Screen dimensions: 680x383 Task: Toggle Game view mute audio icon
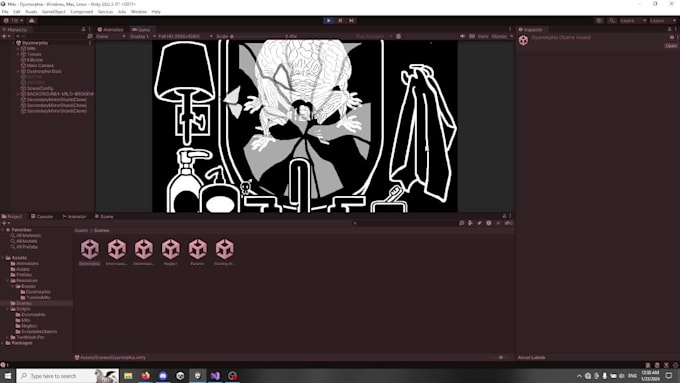[462, 36]
